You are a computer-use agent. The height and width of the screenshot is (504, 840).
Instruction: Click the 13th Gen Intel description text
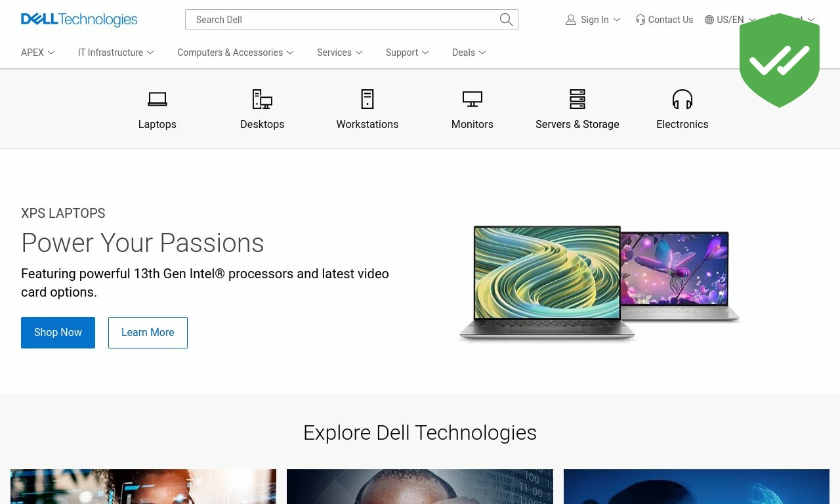205,283
